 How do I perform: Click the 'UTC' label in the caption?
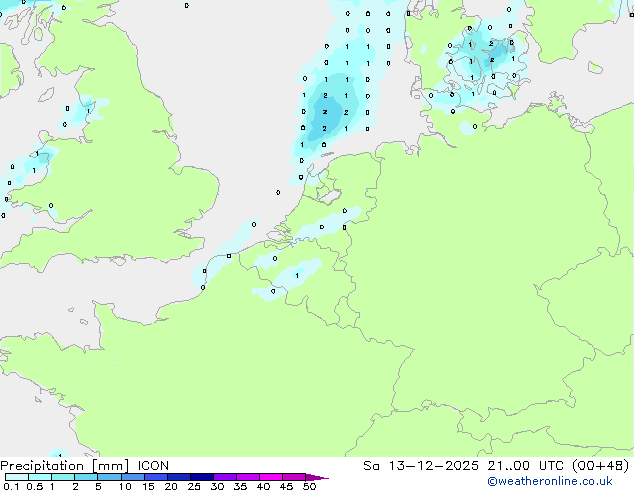tap(551, 466)
